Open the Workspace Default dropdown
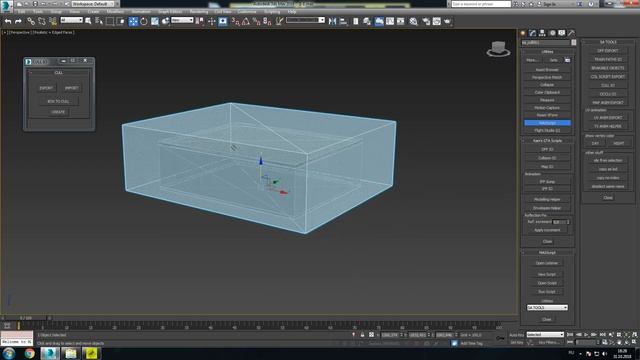 93,4
